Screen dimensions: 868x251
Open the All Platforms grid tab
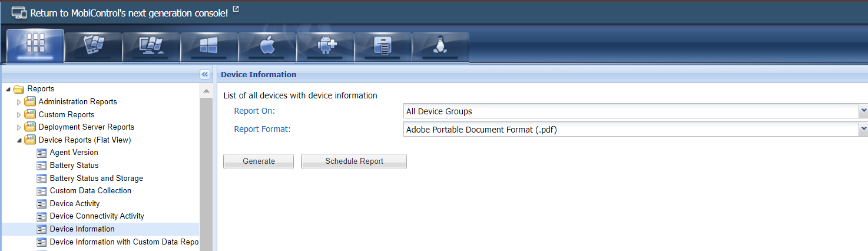(x=35, y=46)
